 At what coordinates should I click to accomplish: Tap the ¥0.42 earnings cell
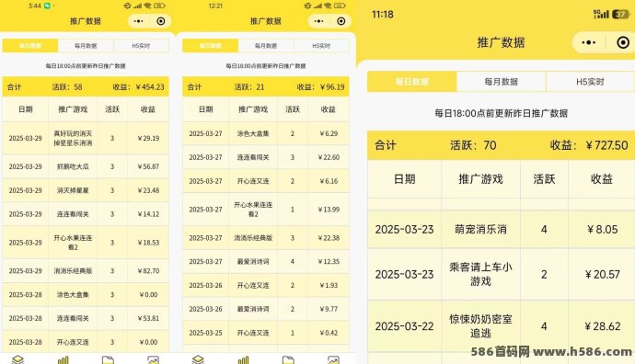click(x=329, y=333)
